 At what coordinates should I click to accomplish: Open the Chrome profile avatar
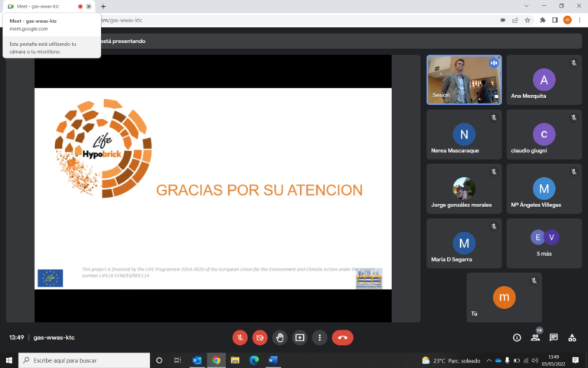click(567, 20)
